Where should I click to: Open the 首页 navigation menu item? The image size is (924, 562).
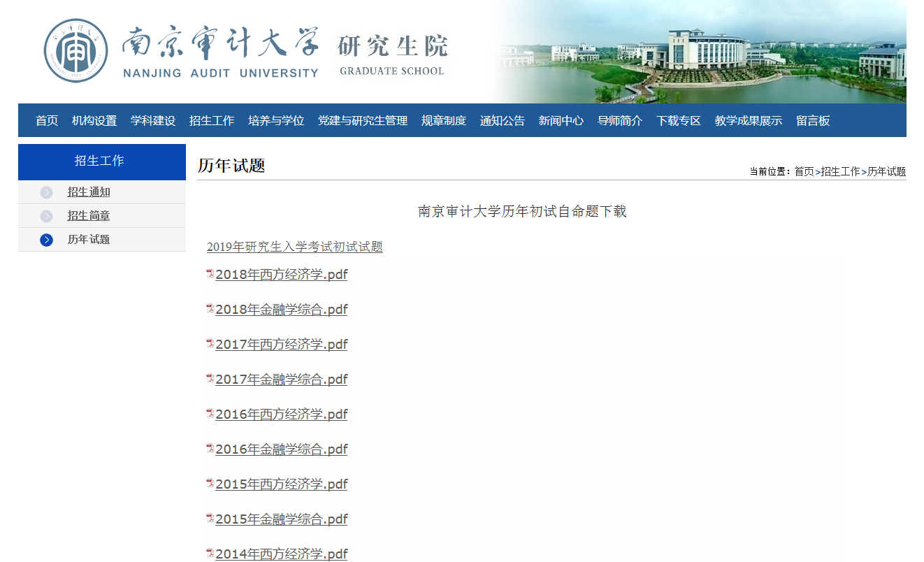47,121
